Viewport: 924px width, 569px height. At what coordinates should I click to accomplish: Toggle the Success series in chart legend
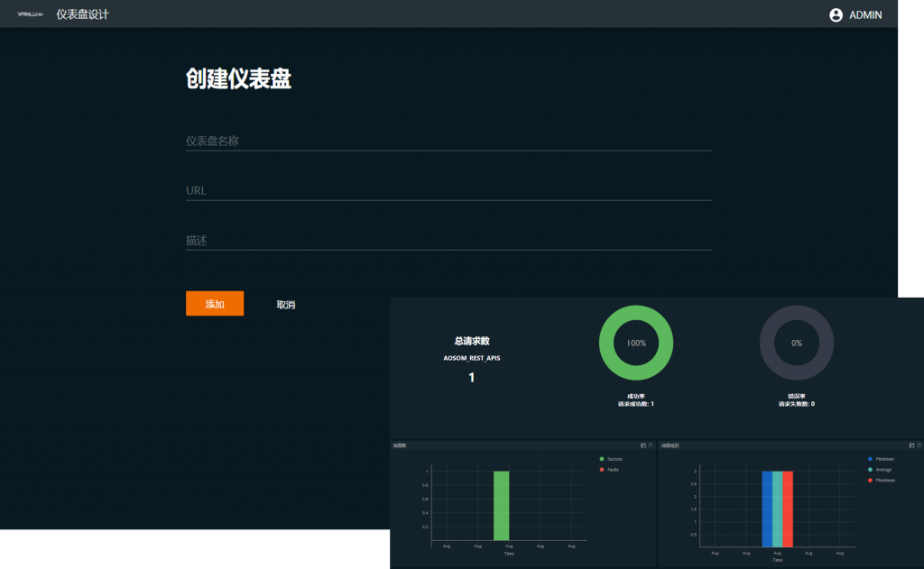614,459
